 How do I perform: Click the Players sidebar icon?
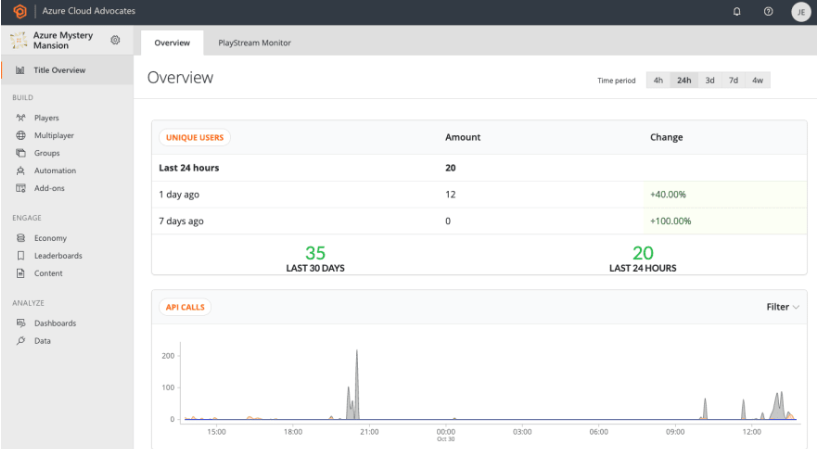(x=21, y=118)
